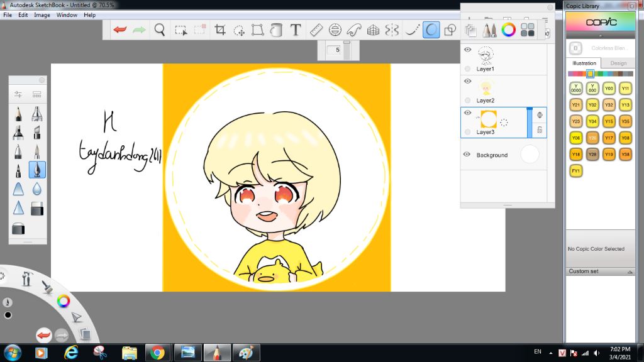This screenshot has width=644, height=362.
Task: Open the Window menu
Action: click(67, 15)
